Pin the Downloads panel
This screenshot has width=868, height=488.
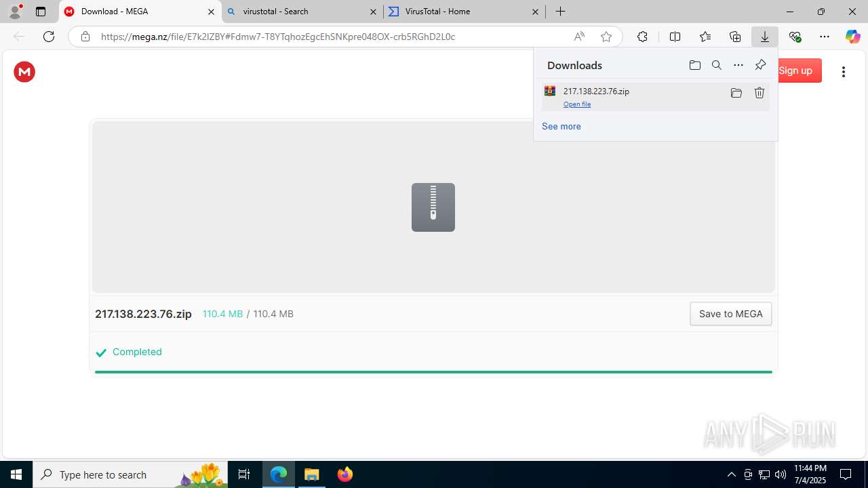click(x=760, y=65)
